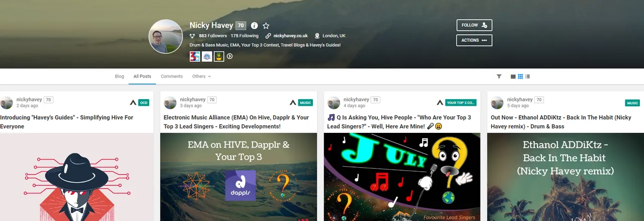Viewport: 644px width, 221px height.
Task: Click the followers people icon
Action: tap(192, 36)
